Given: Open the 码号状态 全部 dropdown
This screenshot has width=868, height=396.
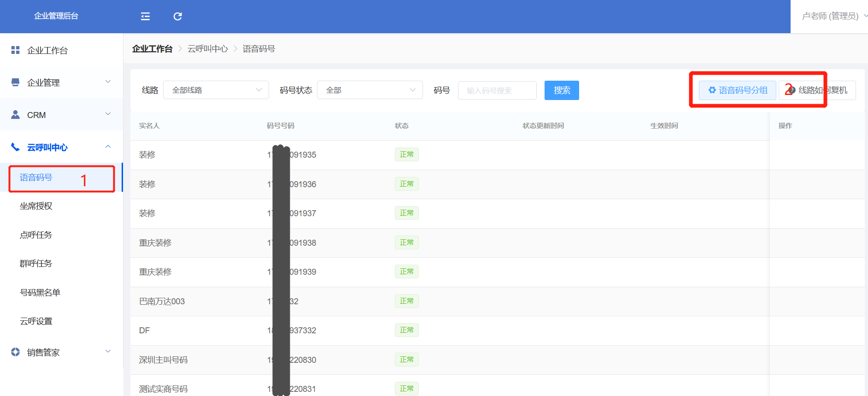Looking at the screenshot, I should tap(370, 90).
